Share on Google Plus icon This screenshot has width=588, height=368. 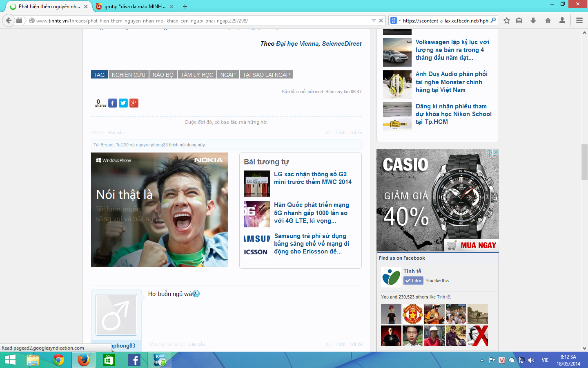point(134,103)
